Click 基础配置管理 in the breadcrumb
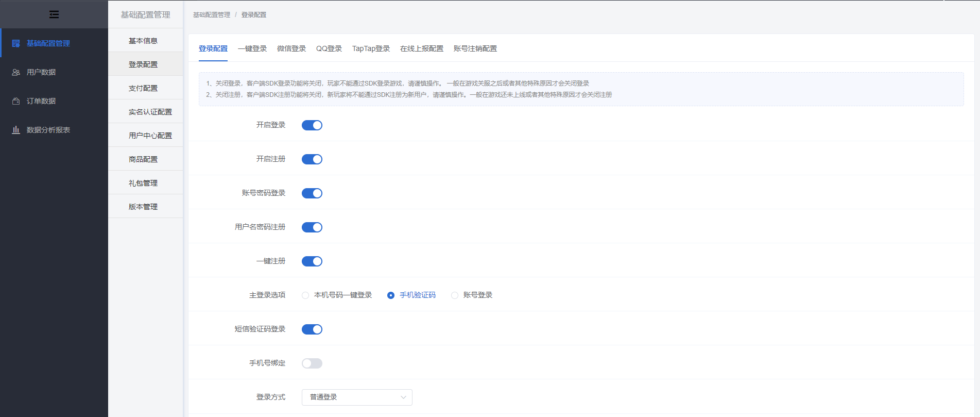980x417 pixels. (212, 15)
